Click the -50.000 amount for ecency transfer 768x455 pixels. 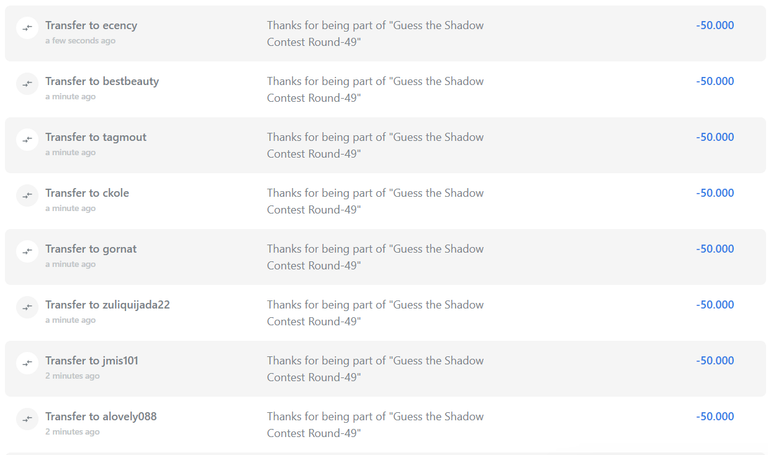click(715, 25)
